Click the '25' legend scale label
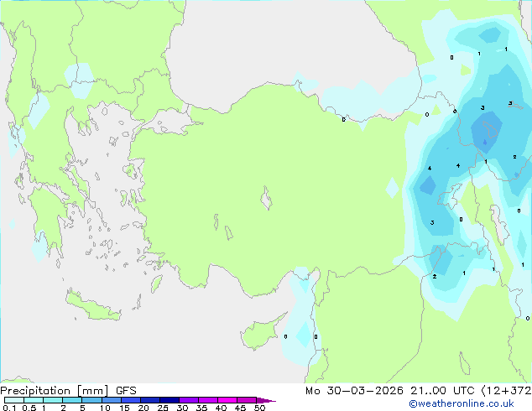Viewport: 532px width, 411px height. 163,408
